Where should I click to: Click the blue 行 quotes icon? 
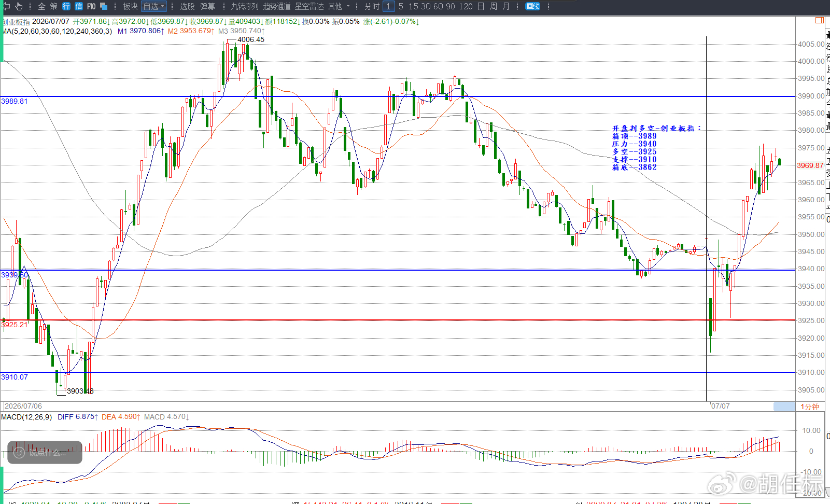66,6
